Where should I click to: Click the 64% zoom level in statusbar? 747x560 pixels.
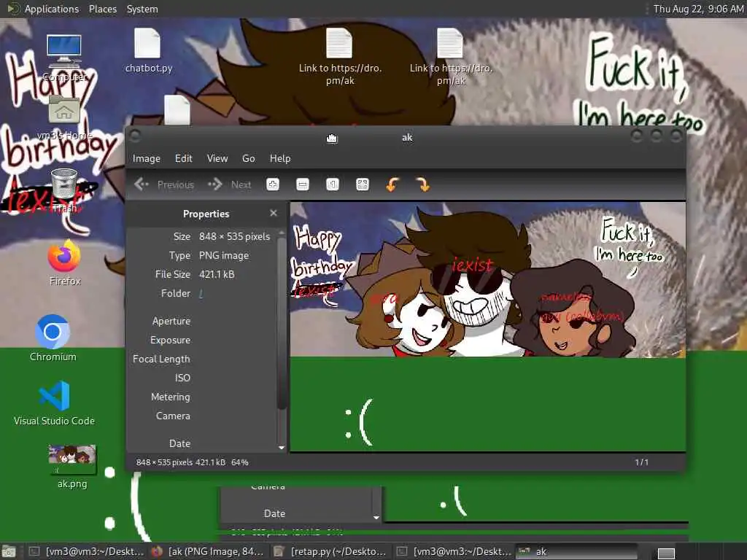coord(239,462)
